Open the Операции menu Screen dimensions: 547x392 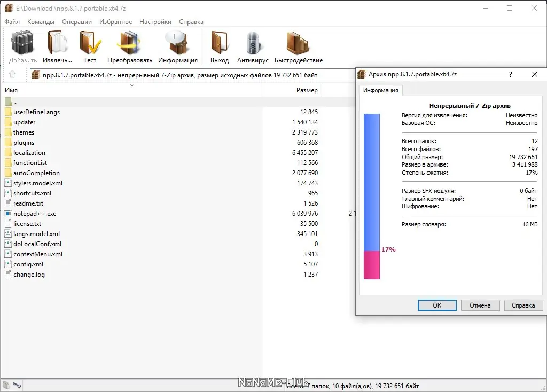click(77, 21)
